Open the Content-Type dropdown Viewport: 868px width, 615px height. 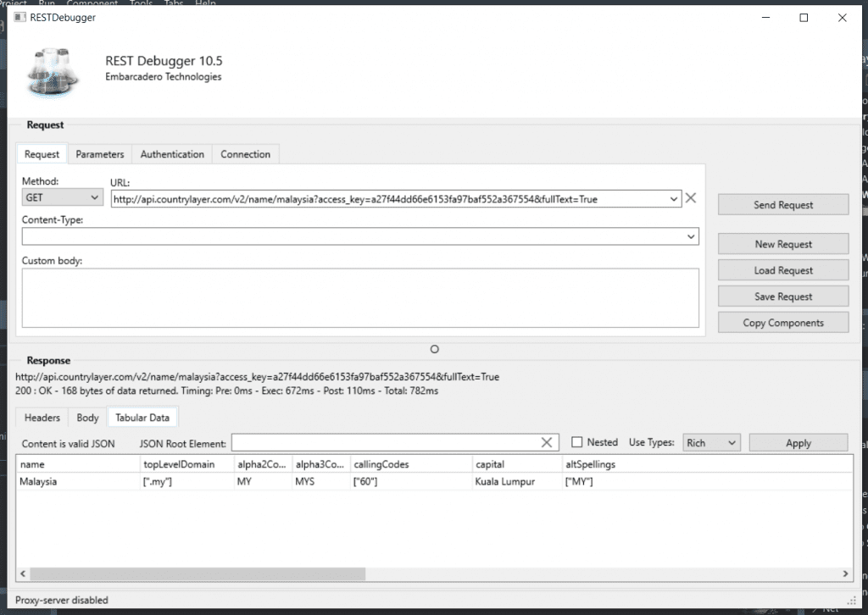coord(691,236)
